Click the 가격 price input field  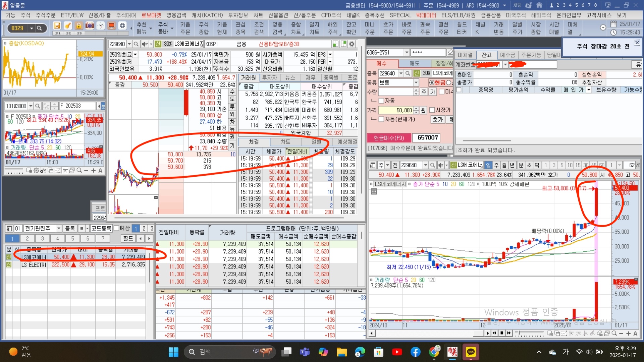coord(396,110)
